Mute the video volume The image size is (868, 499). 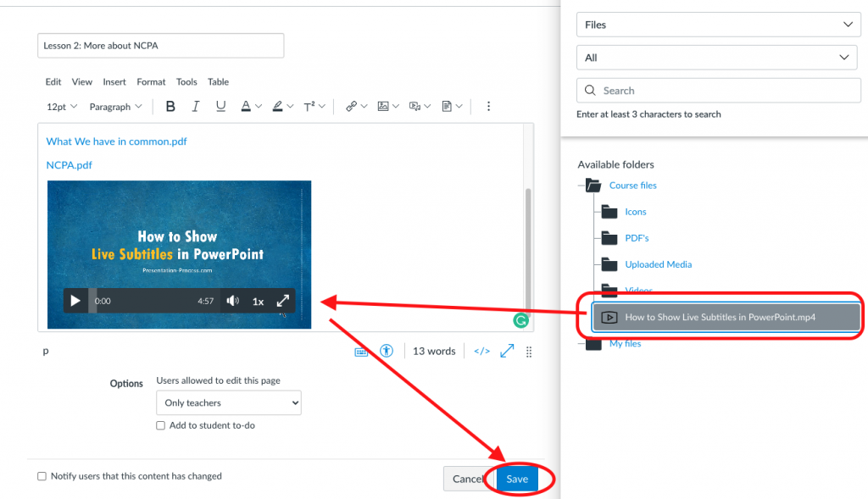pos(233,301)
